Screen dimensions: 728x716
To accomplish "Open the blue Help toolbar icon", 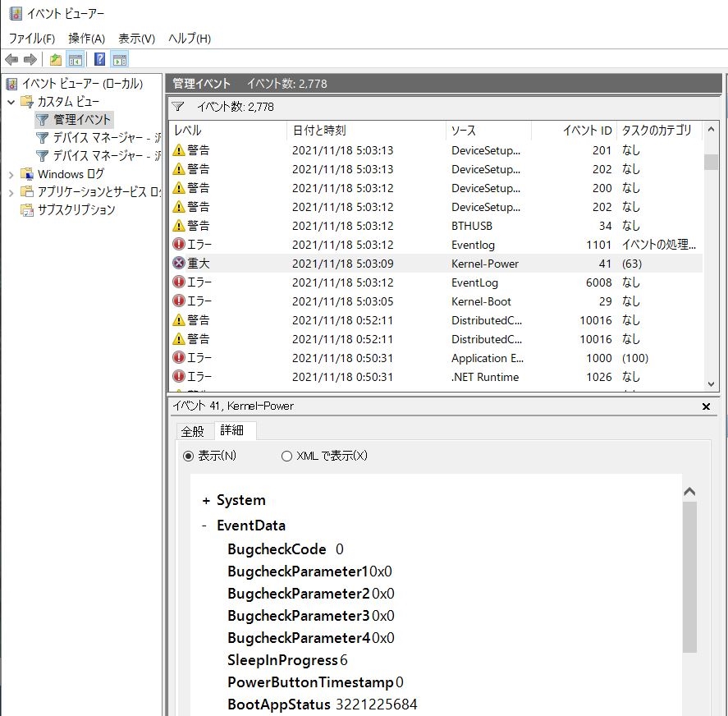I will click(x=99, y=59).
